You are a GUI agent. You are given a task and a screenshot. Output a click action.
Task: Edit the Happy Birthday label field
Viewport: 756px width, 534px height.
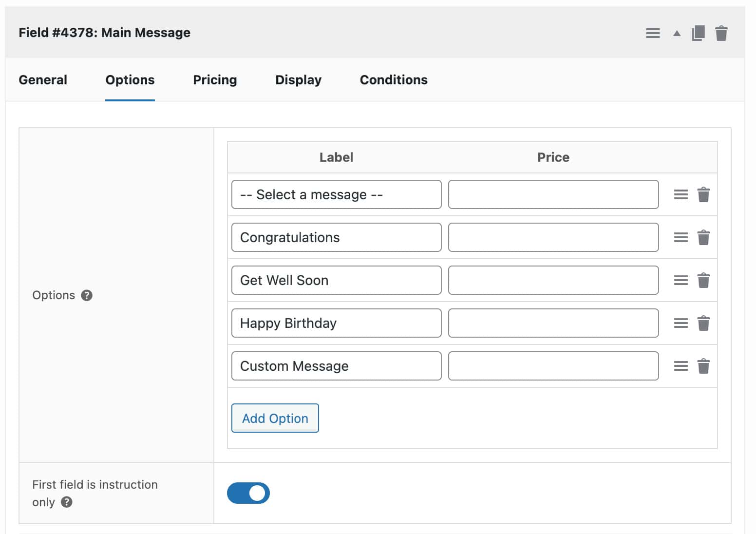coord(336,323)
